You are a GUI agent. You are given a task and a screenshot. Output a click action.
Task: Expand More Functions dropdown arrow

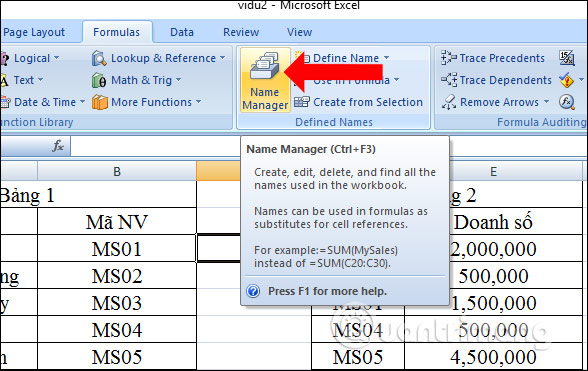[199, 102]
